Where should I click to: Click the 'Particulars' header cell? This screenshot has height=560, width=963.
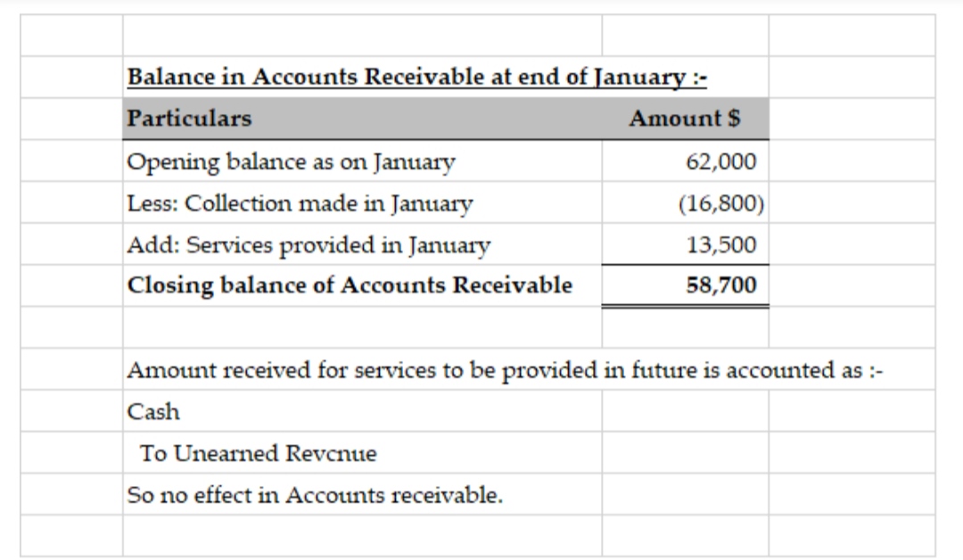tap(190, 119)
